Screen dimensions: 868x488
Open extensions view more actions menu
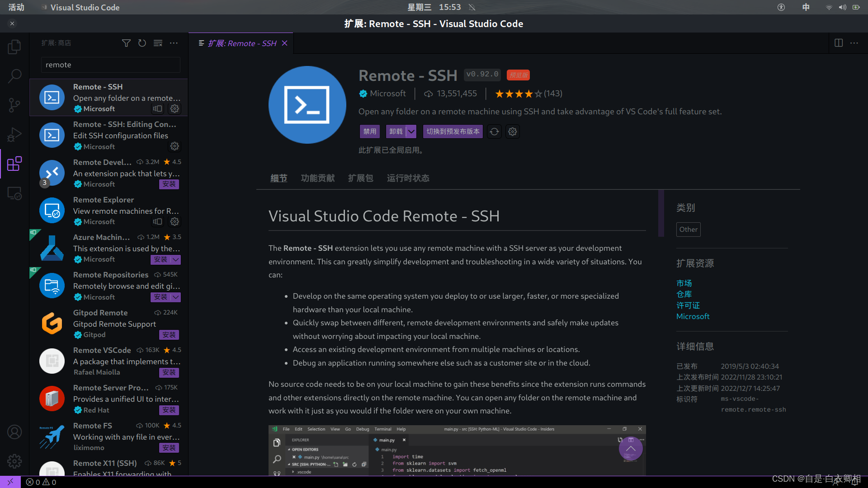pyautogui.click(x=174, y=43)
